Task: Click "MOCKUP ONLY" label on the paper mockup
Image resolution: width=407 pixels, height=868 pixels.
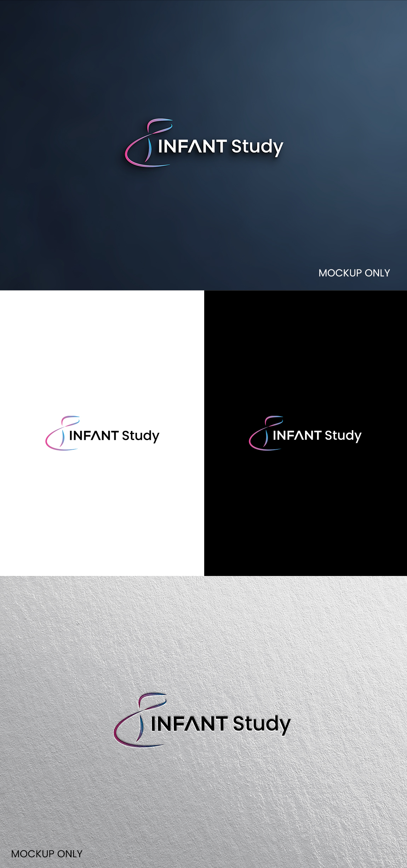Action: [47, 854]
